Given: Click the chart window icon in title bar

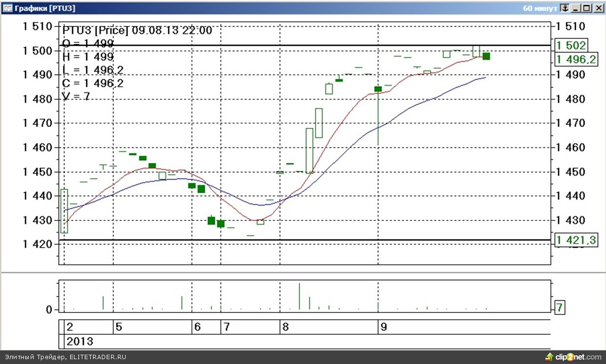Looking at the screenshot, I should click(x=7, y=8).
